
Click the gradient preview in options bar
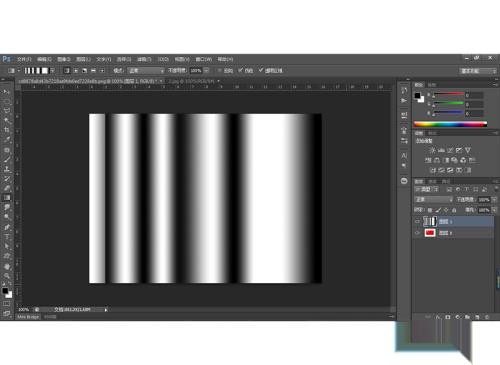click(37, 71)
